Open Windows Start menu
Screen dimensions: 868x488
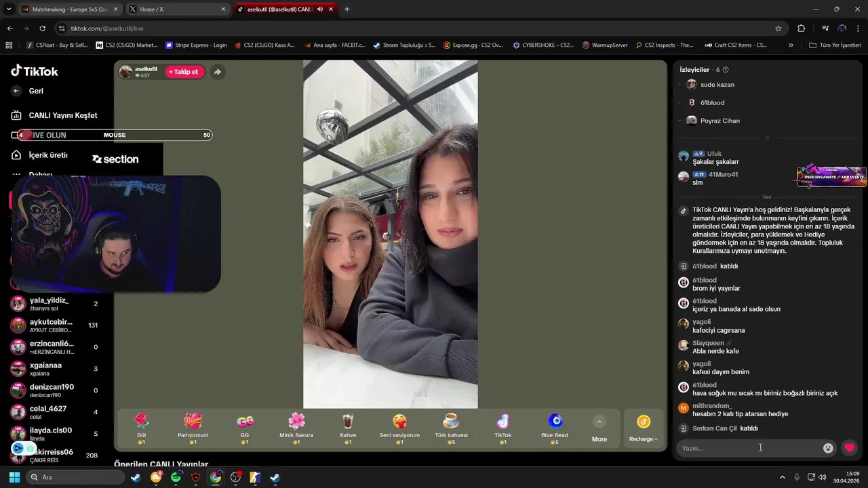click(14, 477)
